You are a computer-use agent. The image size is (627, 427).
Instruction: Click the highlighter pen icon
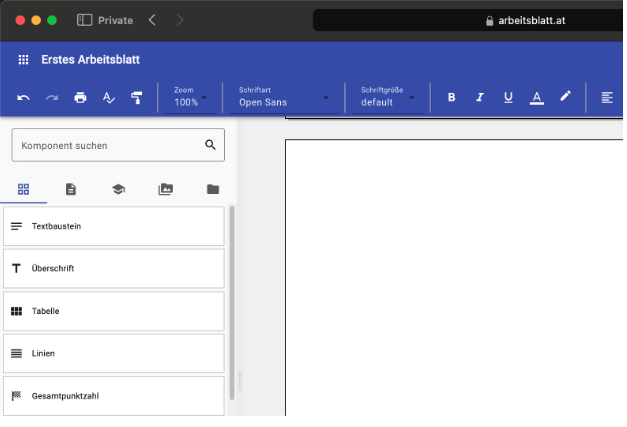pos(565,97)
